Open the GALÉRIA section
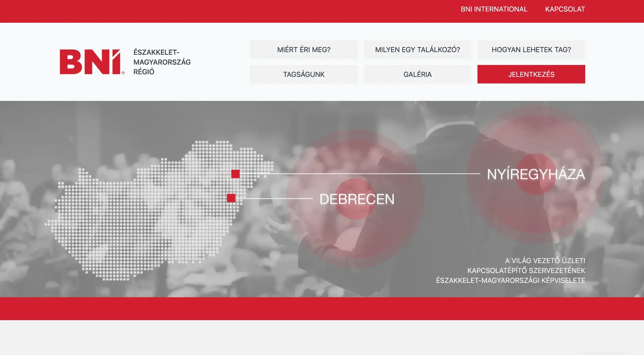 point(417,74)
